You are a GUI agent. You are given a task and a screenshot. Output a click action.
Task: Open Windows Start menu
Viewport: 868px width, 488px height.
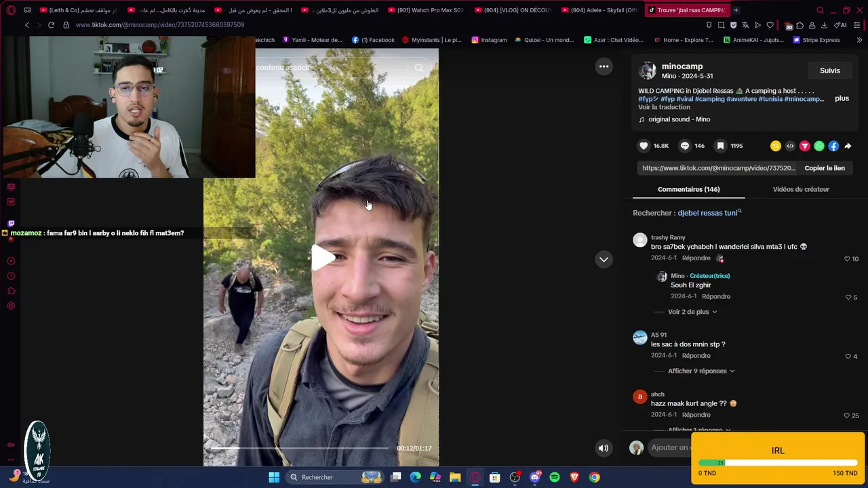tap(274, 477)
